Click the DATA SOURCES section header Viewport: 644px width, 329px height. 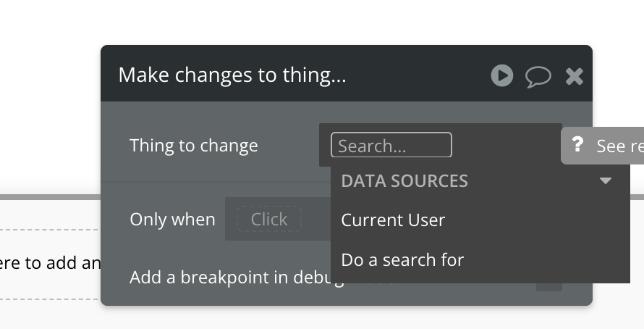404,180
